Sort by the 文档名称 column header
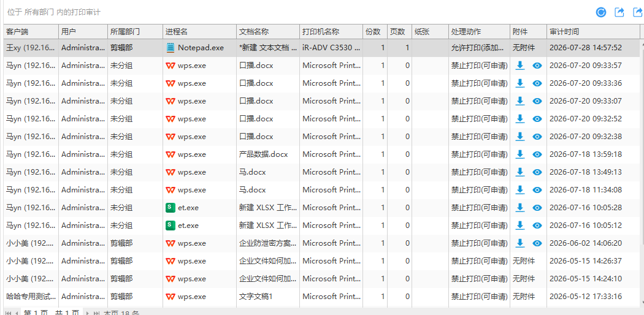The height and width of the screenshot is (315, 644). coord(268,32)
